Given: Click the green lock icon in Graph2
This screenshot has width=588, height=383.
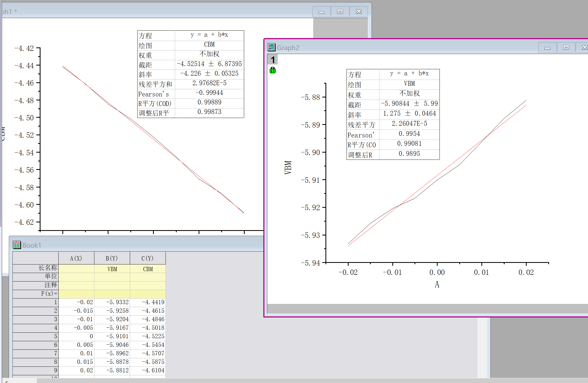Looking at the screenshot, I should coord(272,70).
